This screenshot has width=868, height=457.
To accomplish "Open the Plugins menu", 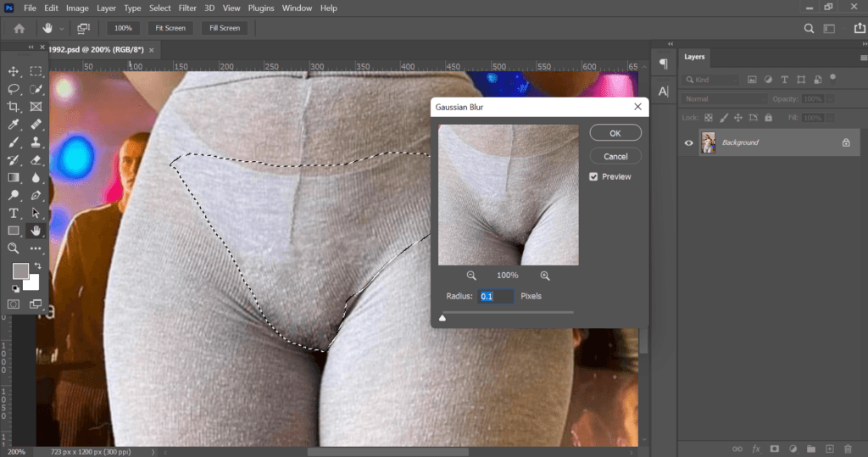I will [x=261, y=8].
